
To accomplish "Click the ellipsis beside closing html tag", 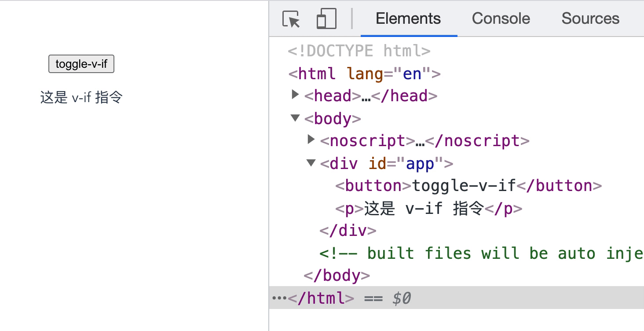I will (x=279, y=298).
